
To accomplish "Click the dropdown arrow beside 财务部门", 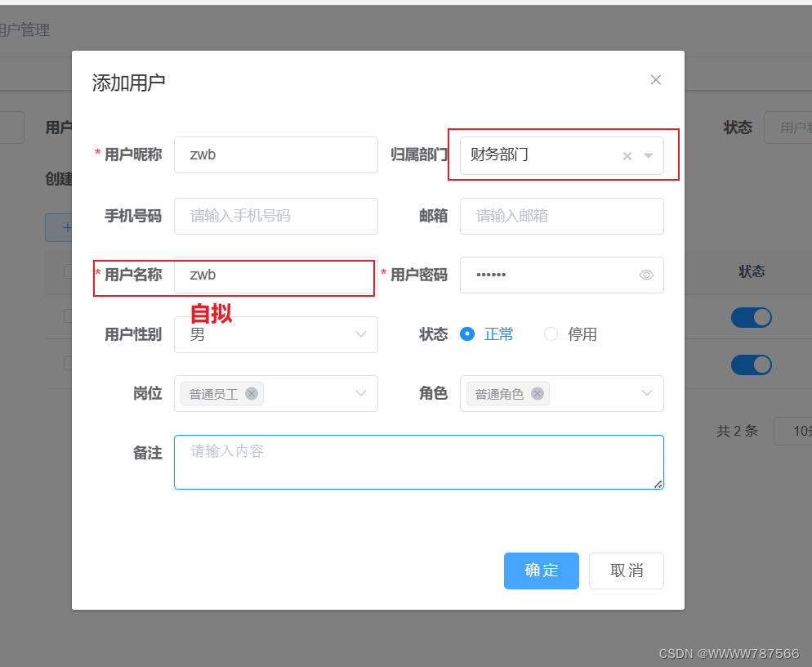I will (648, 155).
